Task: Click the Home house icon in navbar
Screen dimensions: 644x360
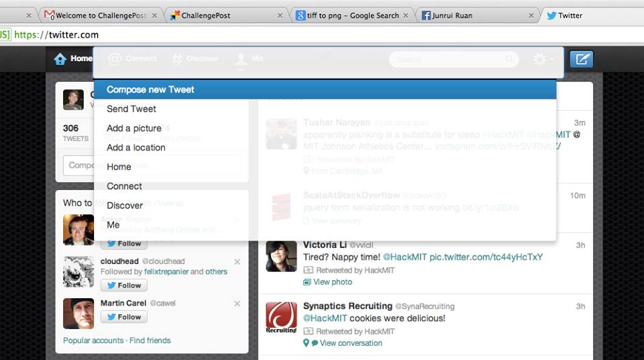Action: click(60, 59)
